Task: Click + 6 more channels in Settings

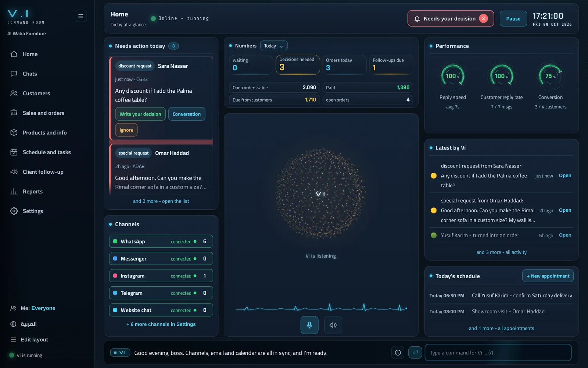Action: tap(161, 324)
